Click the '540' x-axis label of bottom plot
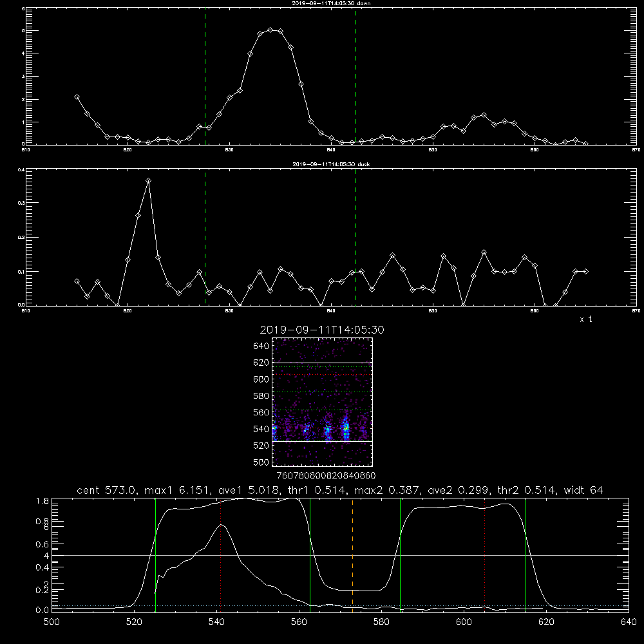644x644 pixels. (216, 622)
